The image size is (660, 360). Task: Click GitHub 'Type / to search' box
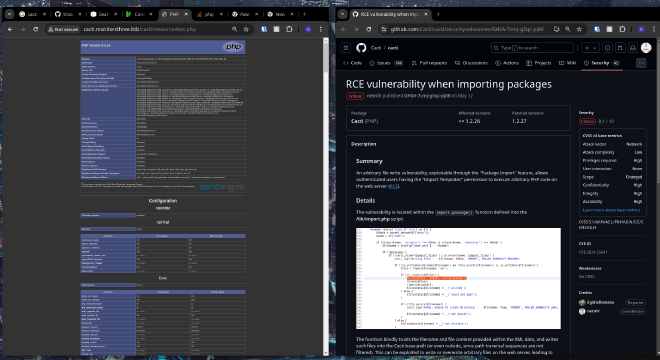coord(532,48)
